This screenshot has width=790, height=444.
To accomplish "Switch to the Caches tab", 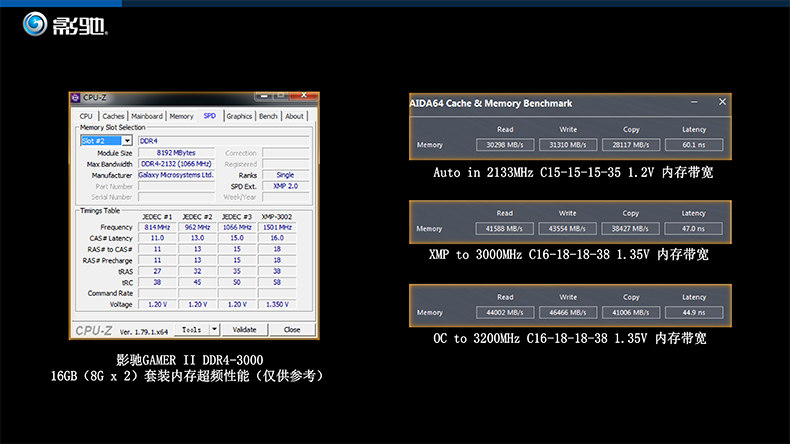I will pyautogui.click(x=113, y=116).
